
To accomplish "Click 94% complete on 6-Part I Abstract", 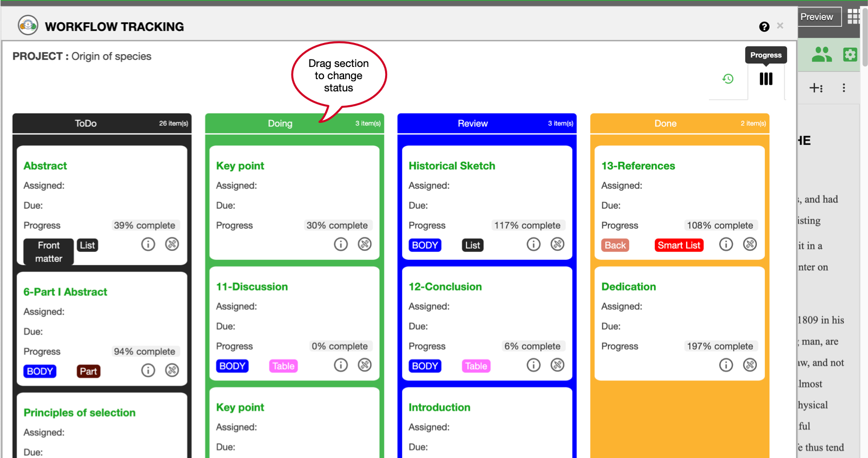I will pyautogui.click(x=144, y=351).
